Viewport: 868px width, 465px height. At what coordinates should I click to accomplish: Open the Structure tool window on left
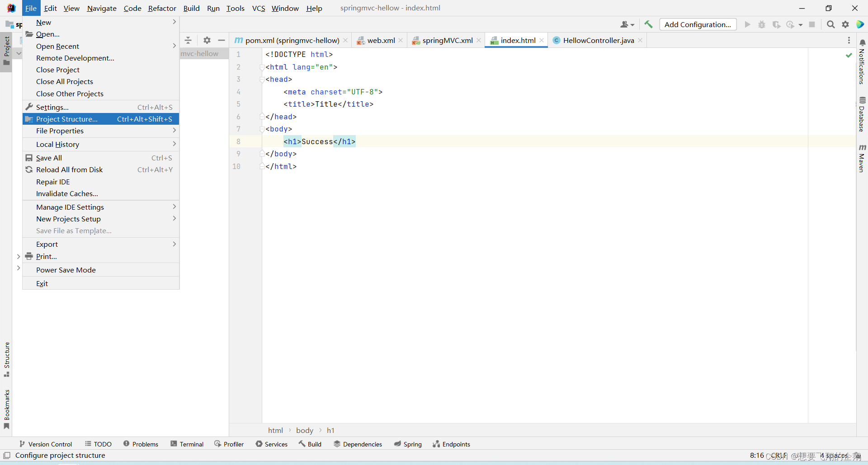(6, 360)
